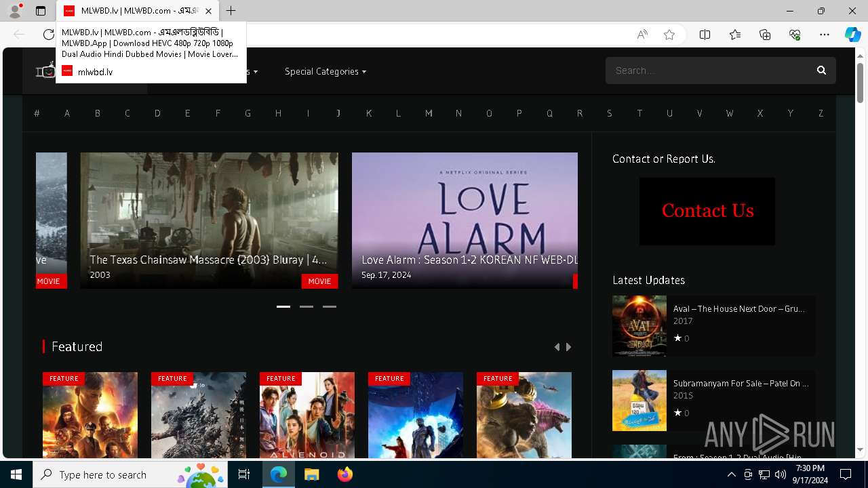The width and height of the screenshot is (868, 488).
Task: Filter movies by letter C
Action: point(127,113)
